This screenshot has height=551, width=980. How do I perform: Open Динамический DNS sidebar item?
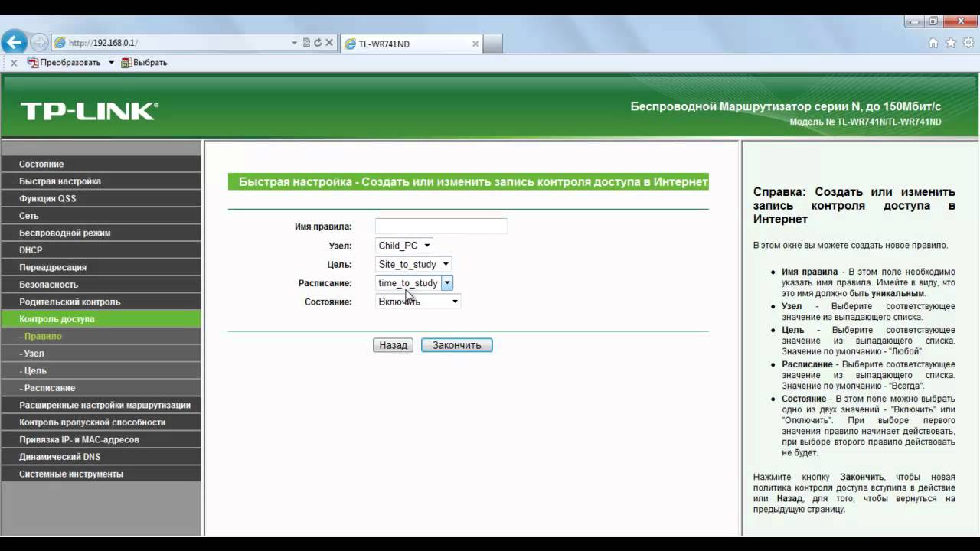coord(100,457)
